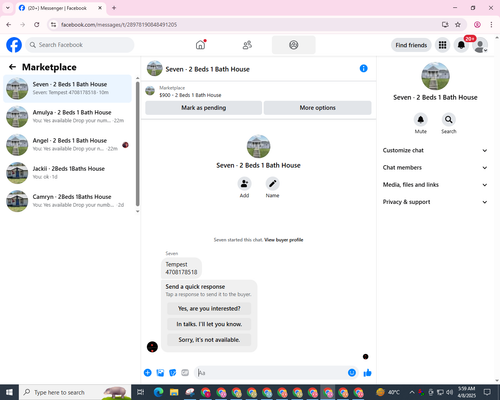Click Mark as pending button
500x400 pixels.
(203, 108)
